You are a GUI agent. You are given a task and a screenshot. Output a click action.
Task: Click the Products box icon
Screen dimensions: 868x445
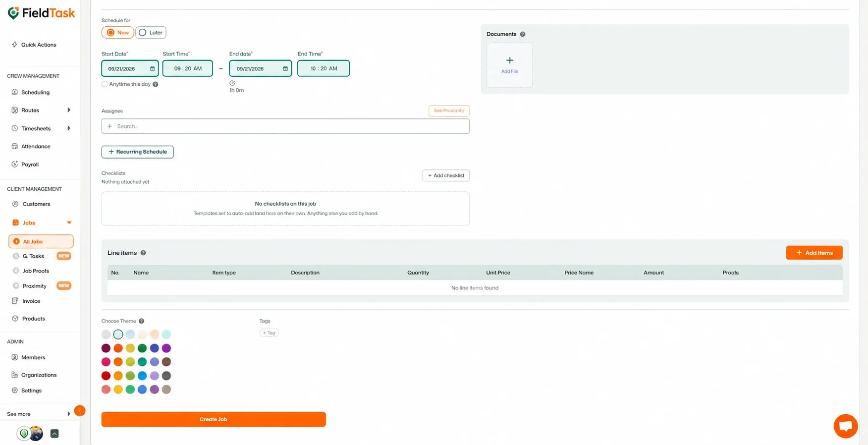15,319
